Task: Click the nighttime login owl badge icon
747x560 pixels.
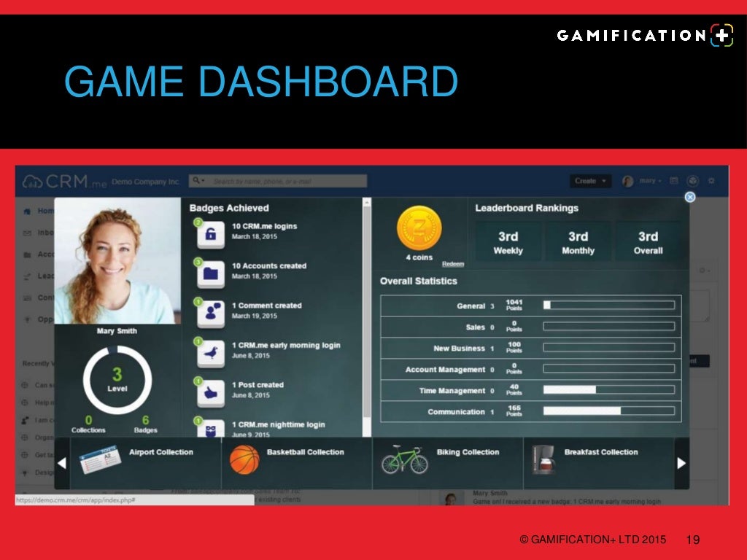Action: 211,429
